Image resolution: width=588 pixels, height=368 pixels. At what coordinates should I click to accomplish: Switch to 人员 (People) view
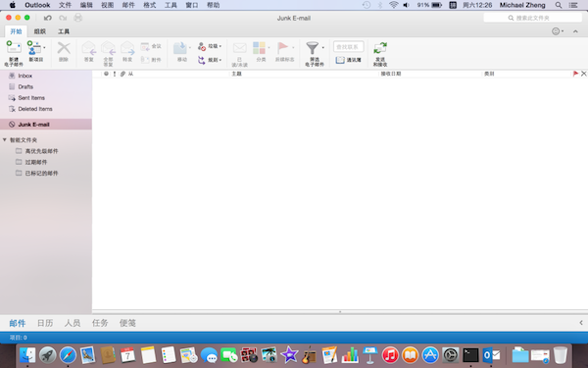click(x=73, y=323)
